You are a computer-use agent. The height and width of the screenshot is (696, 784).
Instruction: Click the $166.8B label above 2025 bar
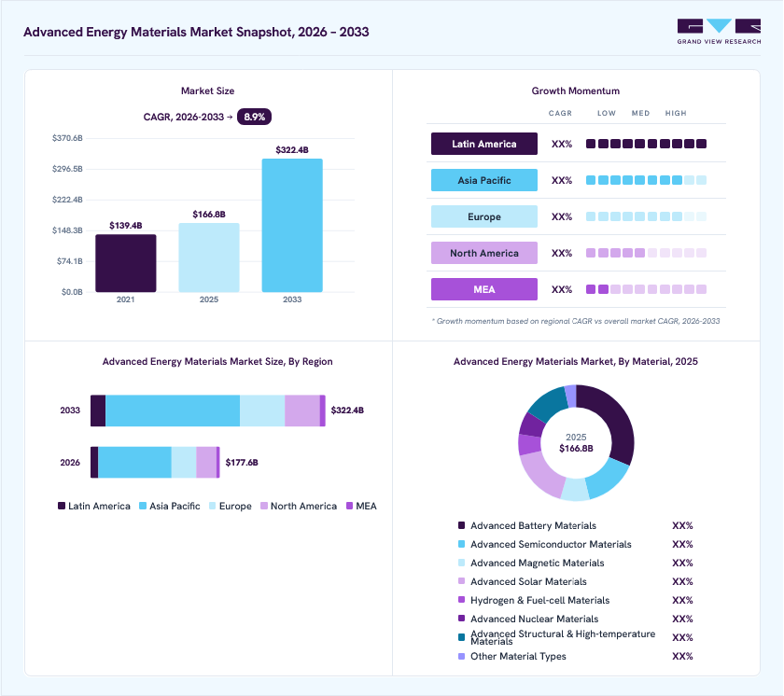point(209,215)
